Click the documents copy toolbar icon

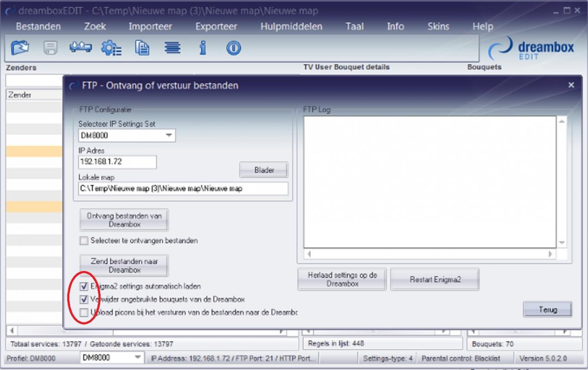coord(142,48)
